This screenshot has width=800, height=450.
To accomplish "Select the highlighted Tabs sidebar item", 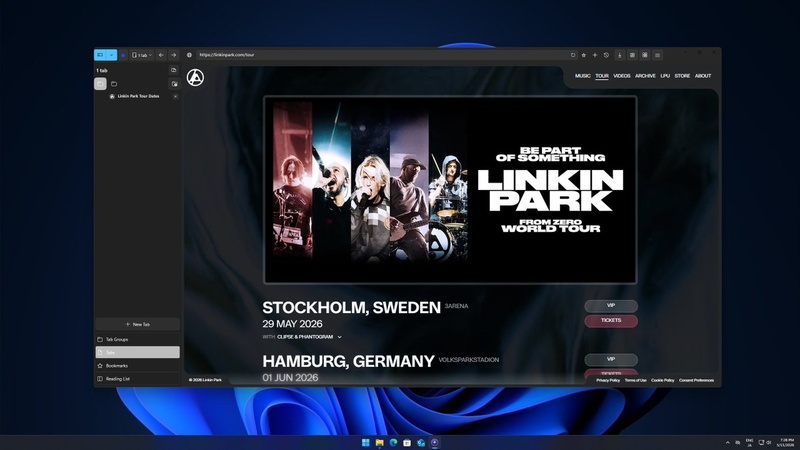I will [138, 353].
